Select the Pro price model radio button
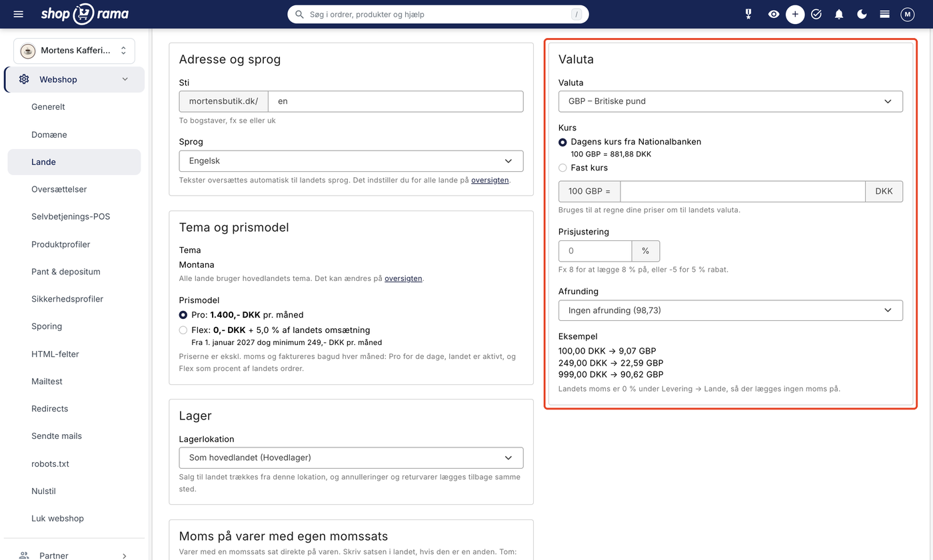 pyautogui.click(x=183, y=315)
